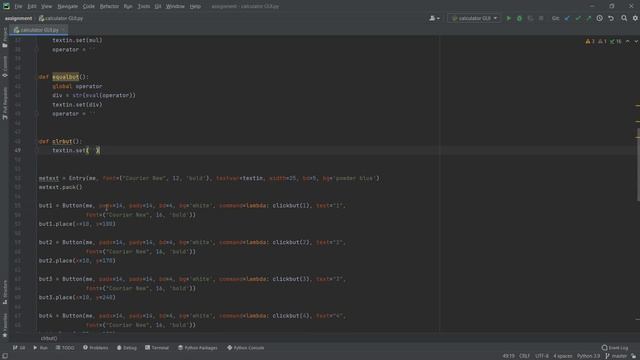Open the Commit tool window sidebar button

click(x=5, y=67)
